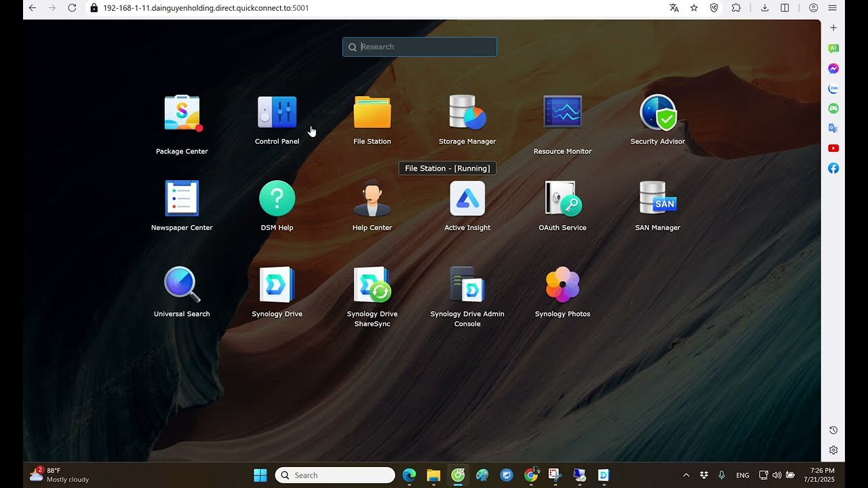Open File Station
Image resolution: width=868 pixels, height=488 pixels.
click(x=372, y=113)
